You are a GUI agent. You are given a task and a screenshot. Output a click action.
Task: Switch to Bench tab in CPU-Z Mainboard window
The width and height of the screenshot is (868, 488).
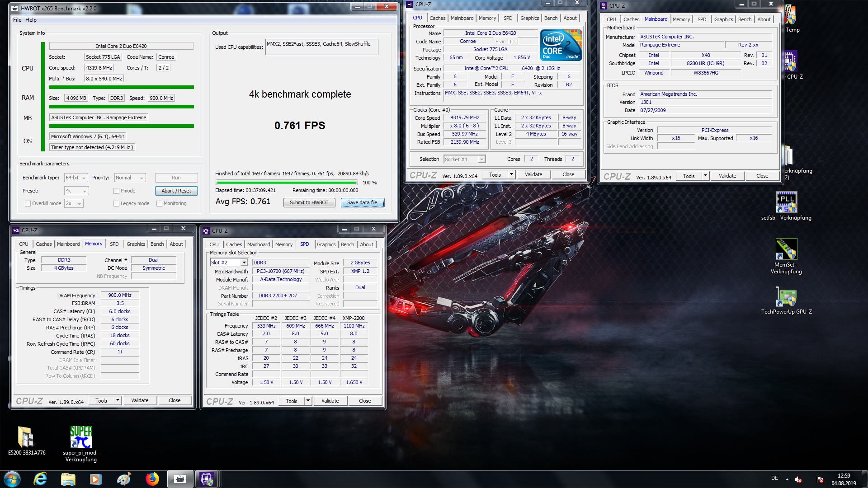pyautogui.click(x=745, y=19)
